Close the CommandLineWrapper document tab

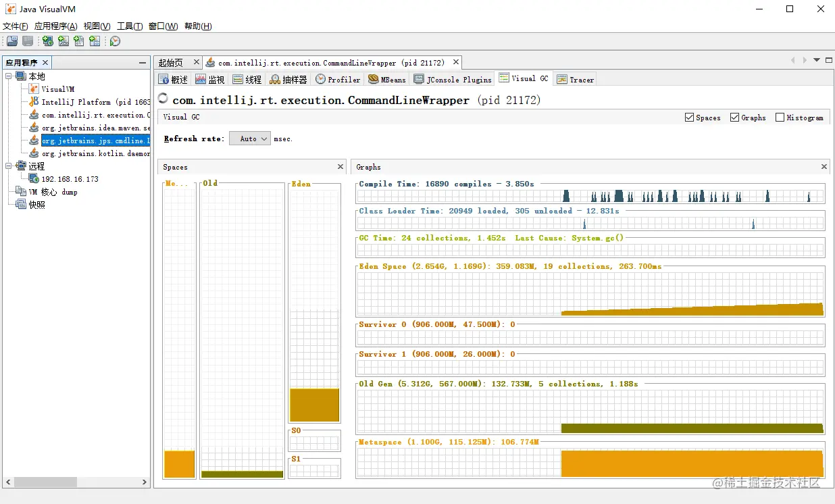point(456,62)
